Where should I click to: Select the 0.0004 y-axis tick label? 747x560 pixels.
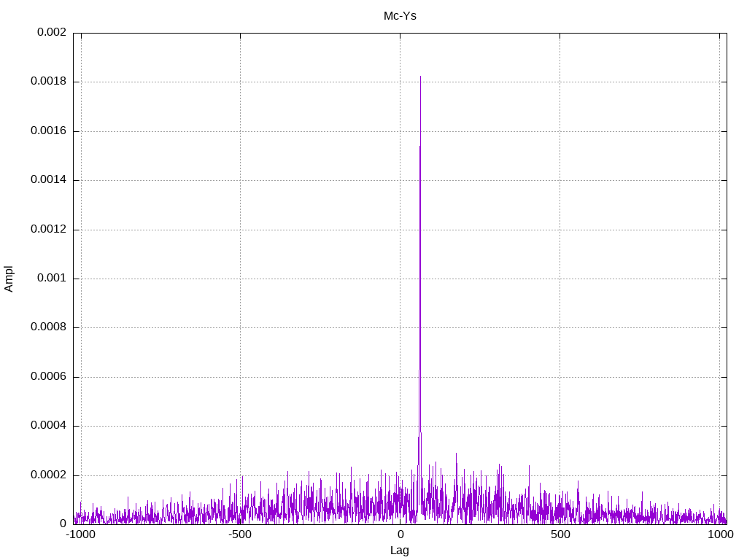tap(48, 426)
